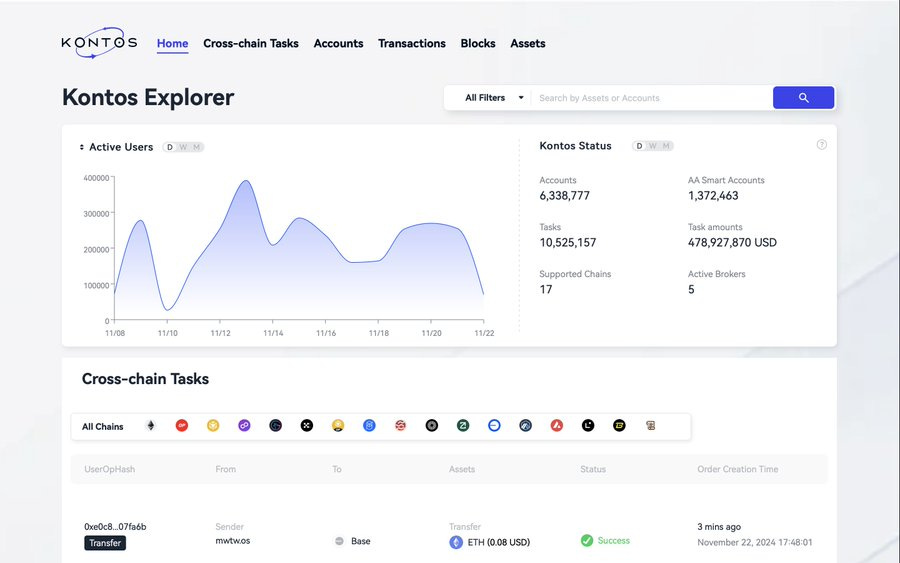Toggle the Active Users sort arrows

coord(82,147)
